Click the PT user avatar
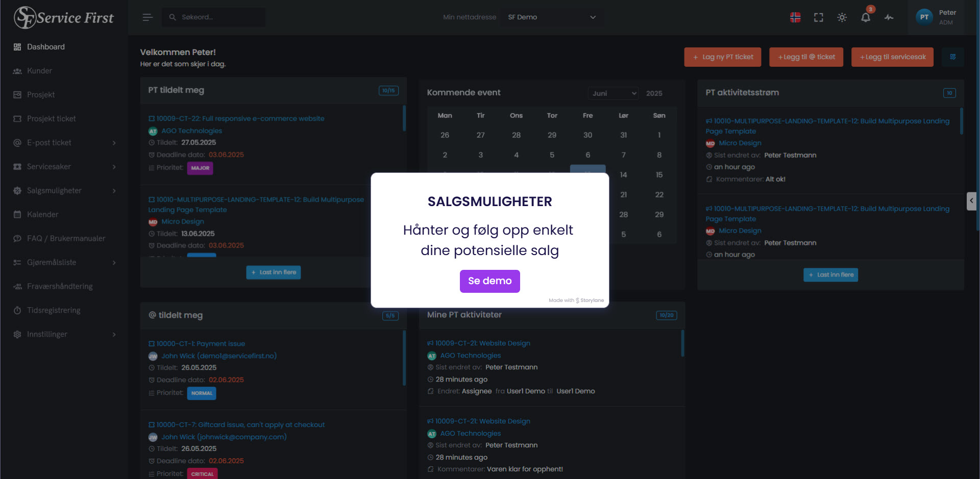The width and height of the screenshot is (980, 479). [924, 17]
